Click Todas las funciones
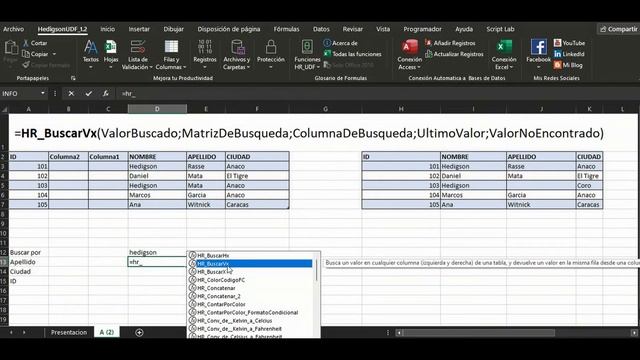Image resolution: width=640 pixels, height=360 pixels. tap(353, 54)
